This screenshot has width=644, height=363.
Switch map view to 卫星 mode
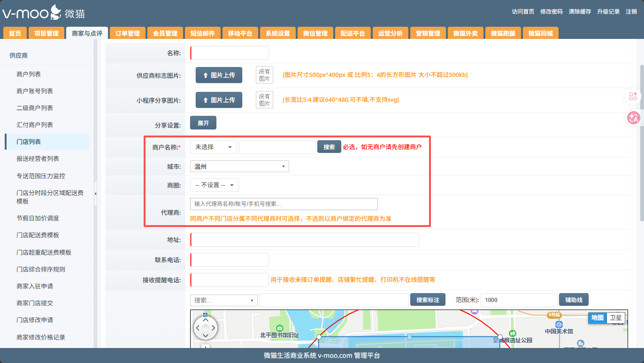point(615,318)
